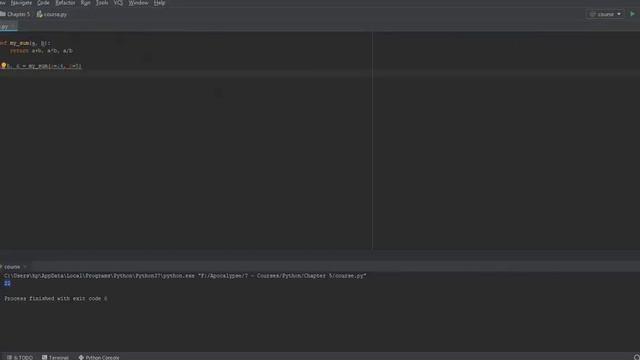Click the return statement line in editor

pos(41,51)
